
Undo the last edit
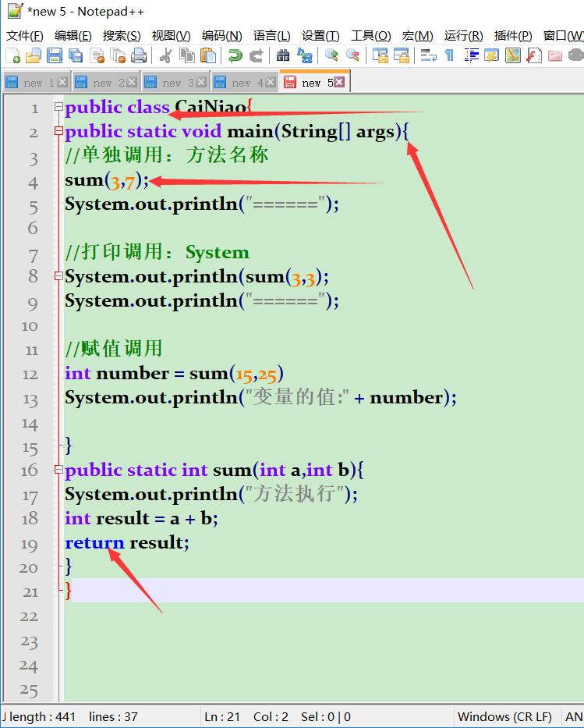pyautogui.click(x=235, y=55)
